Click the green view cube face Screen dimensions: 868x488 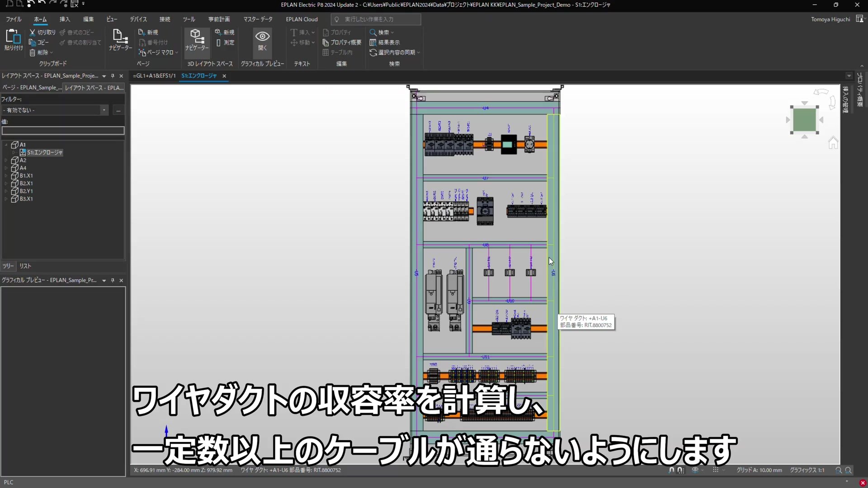[804, 120]
